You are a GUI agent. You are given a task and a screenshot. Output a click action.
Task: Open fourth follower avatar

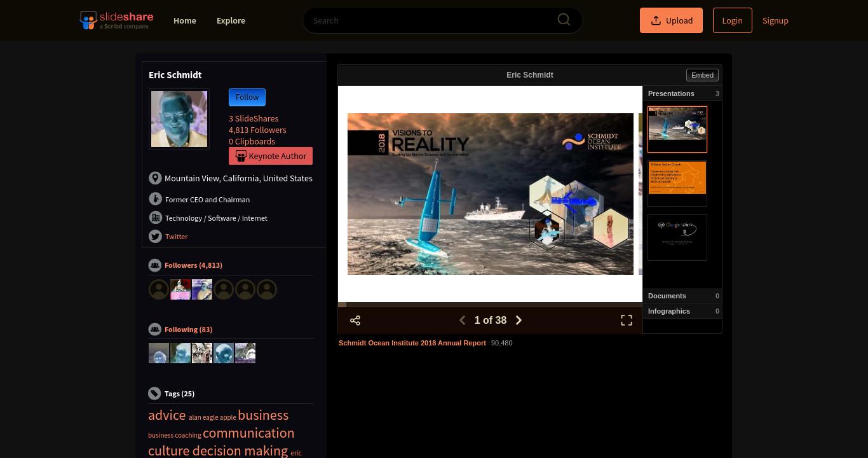(224, 289)
